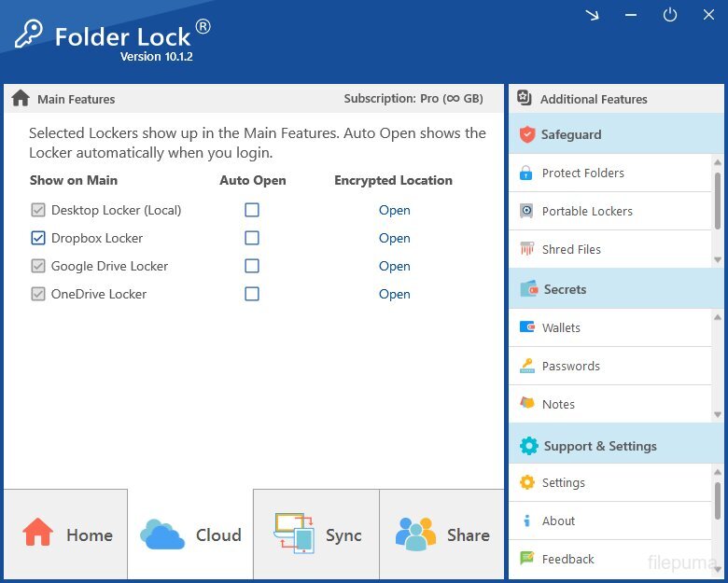Open Protect Folders lock icon
The width and height of the screenshot is (728, 583).
click(526, 174)
